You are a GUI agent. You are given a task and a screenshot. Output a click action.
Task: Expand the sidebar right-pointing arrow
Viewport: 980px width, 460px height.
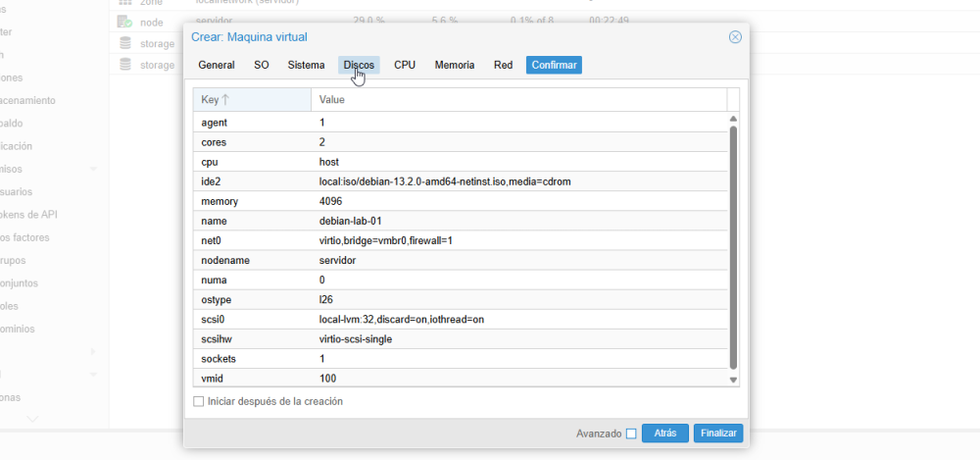click(x=94, y=351)
